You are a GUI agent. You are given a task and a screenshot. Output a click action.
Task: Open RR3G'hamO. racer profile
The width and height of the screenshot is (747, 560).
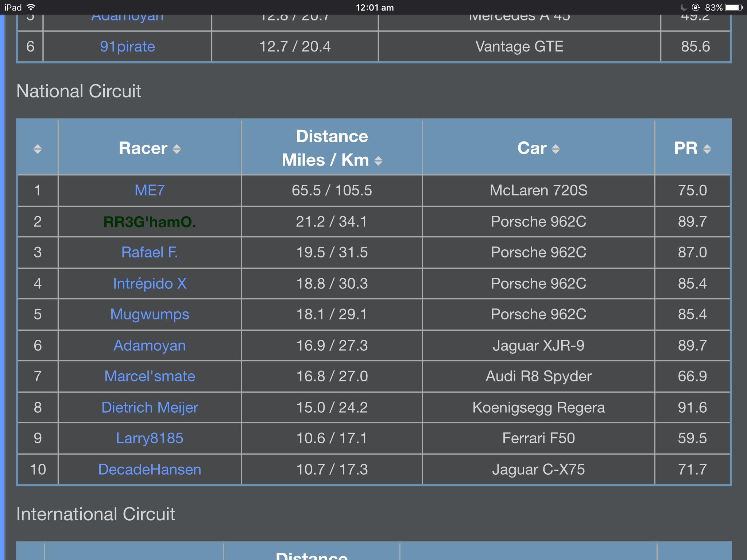(x=150, y=222)
